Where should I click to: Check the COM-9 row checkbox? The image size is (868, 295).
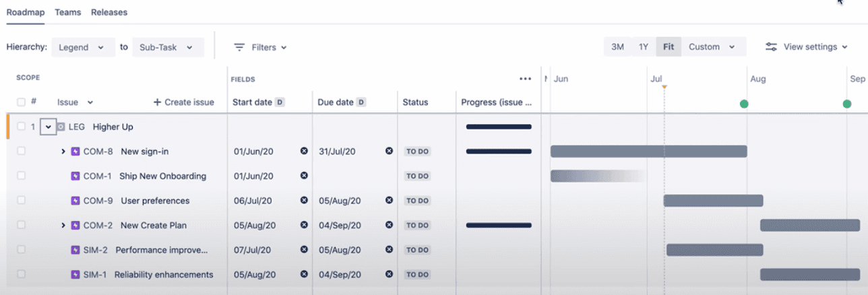(21, 201)
